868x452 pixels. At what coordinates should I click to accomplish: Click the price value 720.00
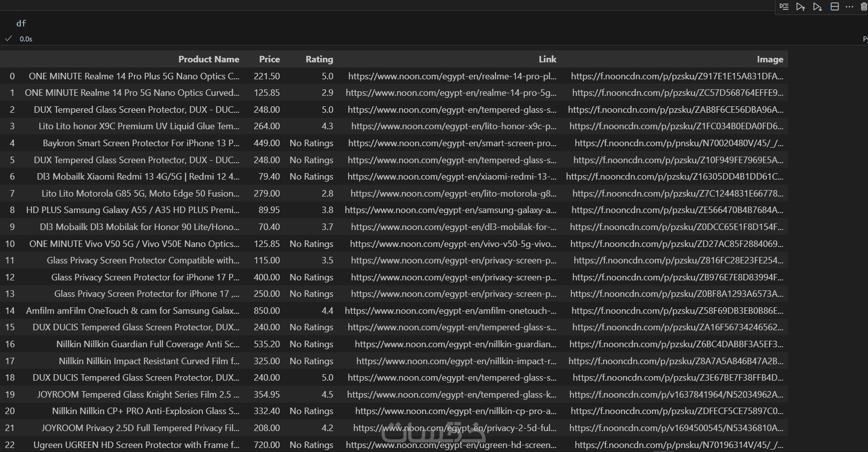click(267, 445)
